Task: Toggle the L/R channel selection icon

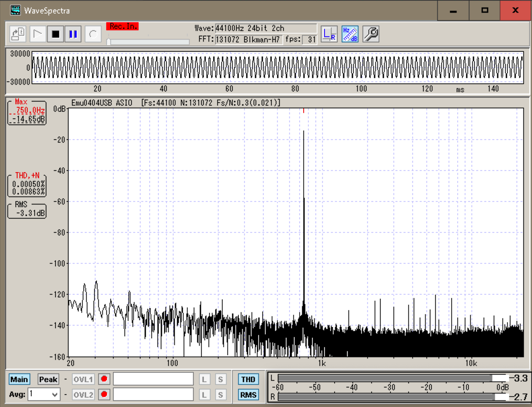Action: (x=329, y=34)
